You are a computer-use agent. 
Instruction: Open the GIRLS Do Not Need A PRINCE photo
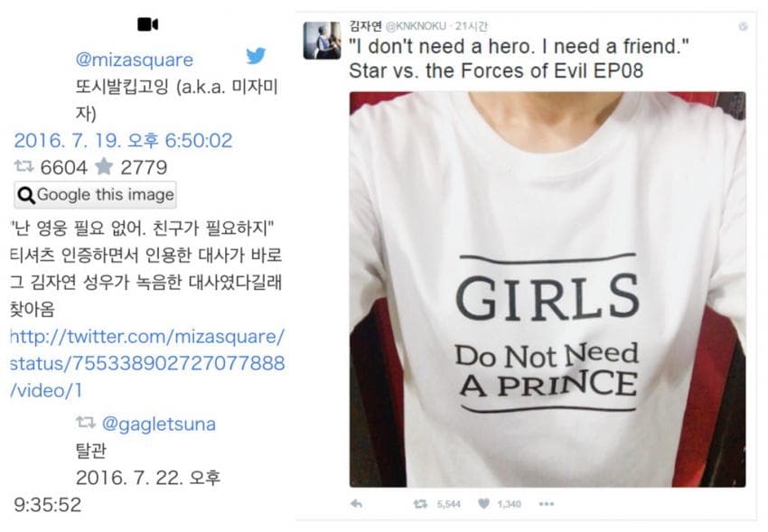coord(548,289)
